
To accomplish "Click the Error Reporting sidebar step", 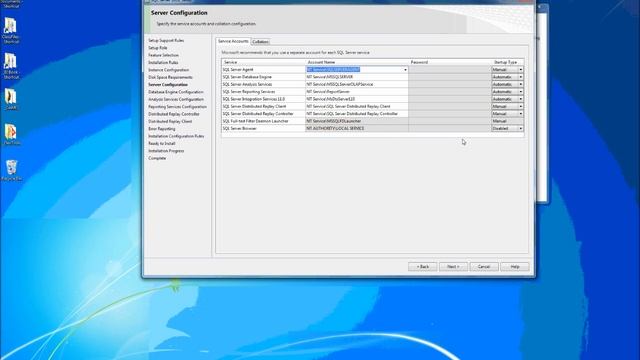I will 162,129.
